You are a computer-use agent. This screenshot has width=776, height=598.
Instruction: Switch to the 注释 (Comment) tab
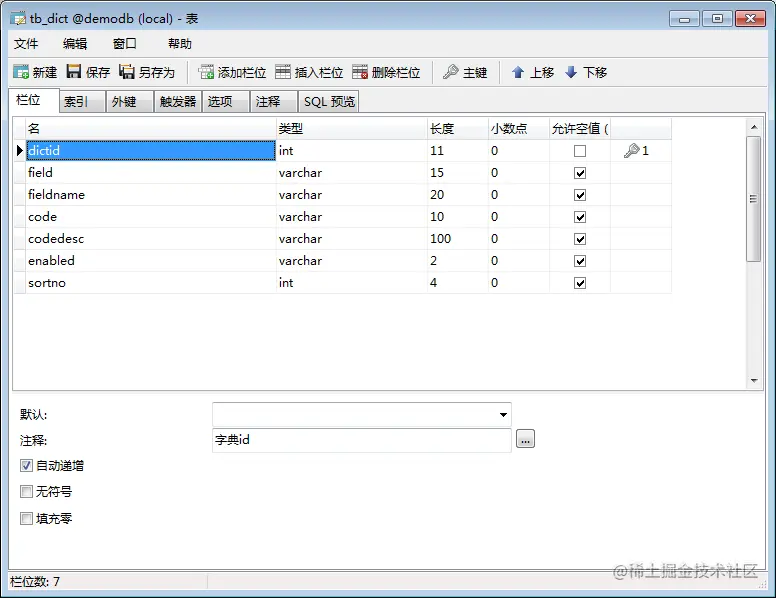[x=274, y=101]
